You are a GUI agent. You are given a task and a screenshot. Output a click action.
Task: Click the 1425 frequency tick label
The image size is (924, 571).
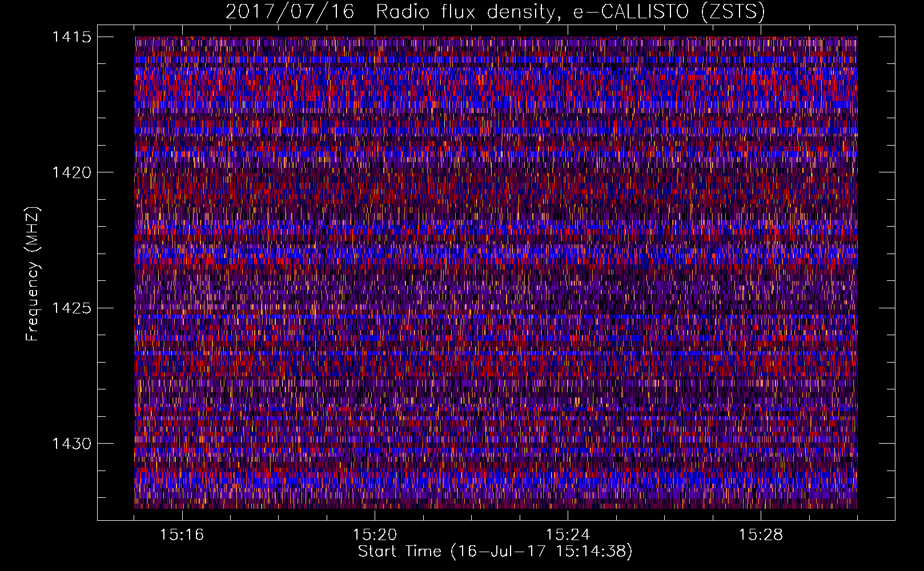pos(71,308)
